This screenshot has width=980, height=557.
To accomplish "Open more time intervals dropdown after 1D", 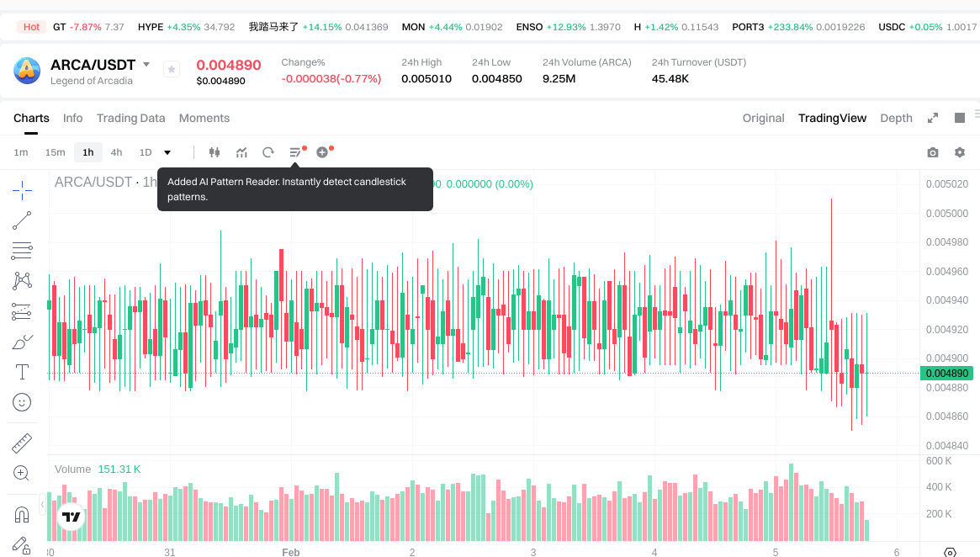I will pos(167,152).
